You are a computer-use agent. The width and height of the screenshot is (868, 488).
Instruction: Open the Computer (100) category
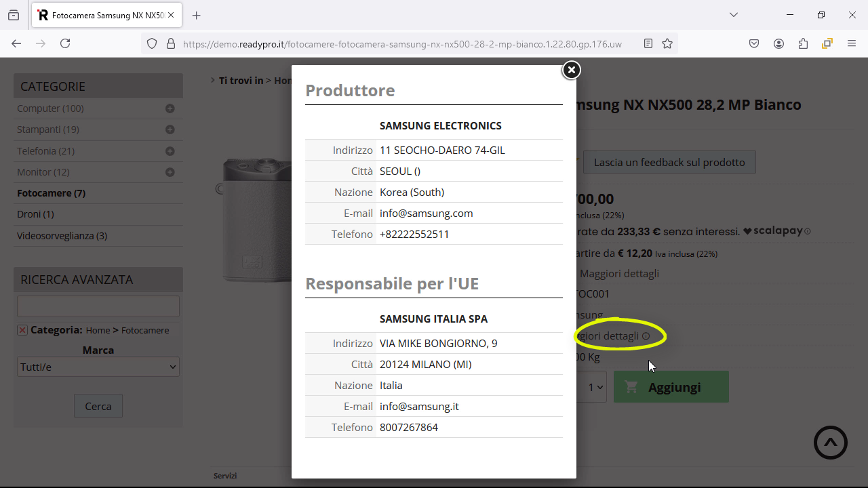click(50, 108)
